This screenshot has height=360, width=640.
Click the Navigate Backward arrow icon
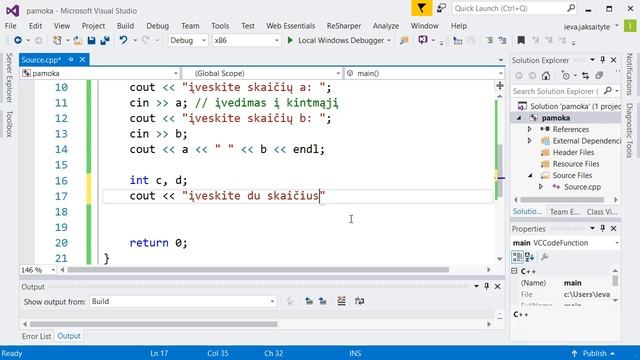click(x=18, y=40)
